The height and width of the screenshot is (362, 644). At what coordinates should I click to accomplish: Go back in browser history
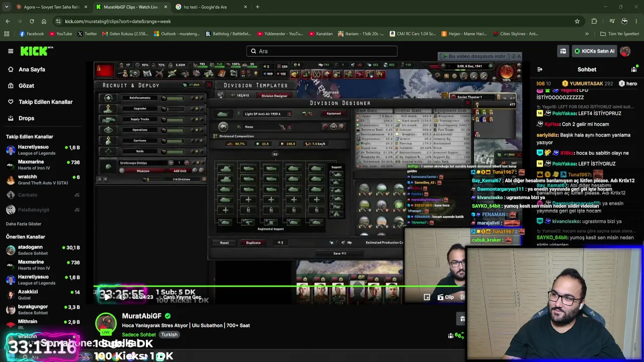tap(8, 21)
